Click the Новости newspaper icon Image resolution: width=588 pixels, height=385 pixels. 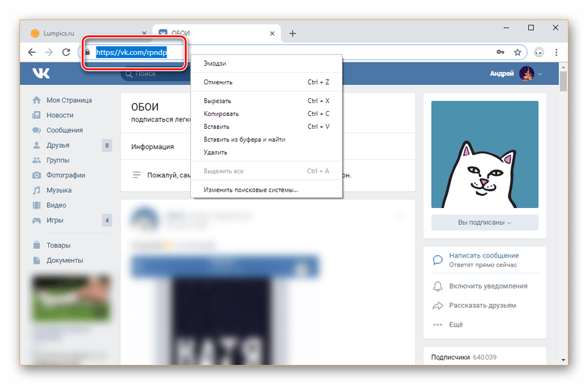pos(37,115)
